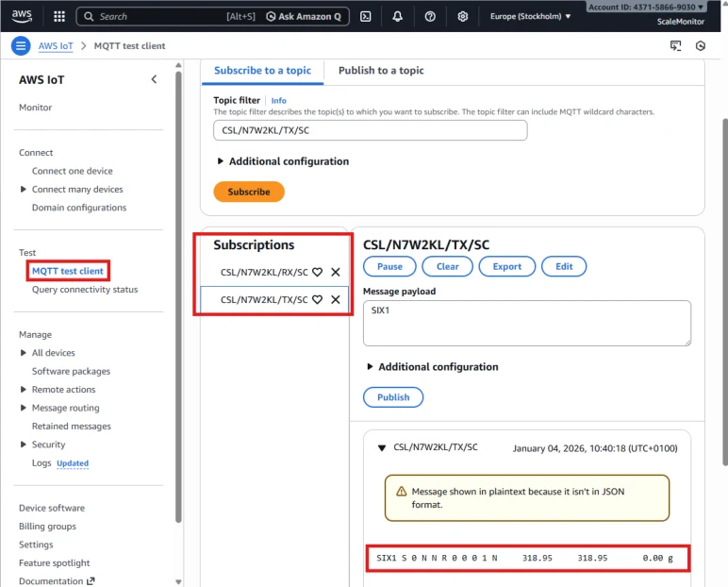Click the SIX1 received message line
Image resolution: width=728 pixels, height=587 pixels.
point(524,558)
